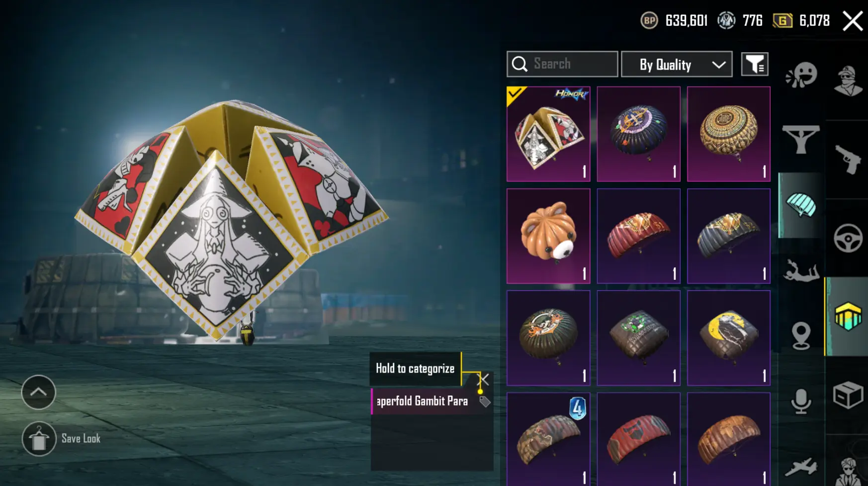Select the character outfit category icon

click(848, 80)
